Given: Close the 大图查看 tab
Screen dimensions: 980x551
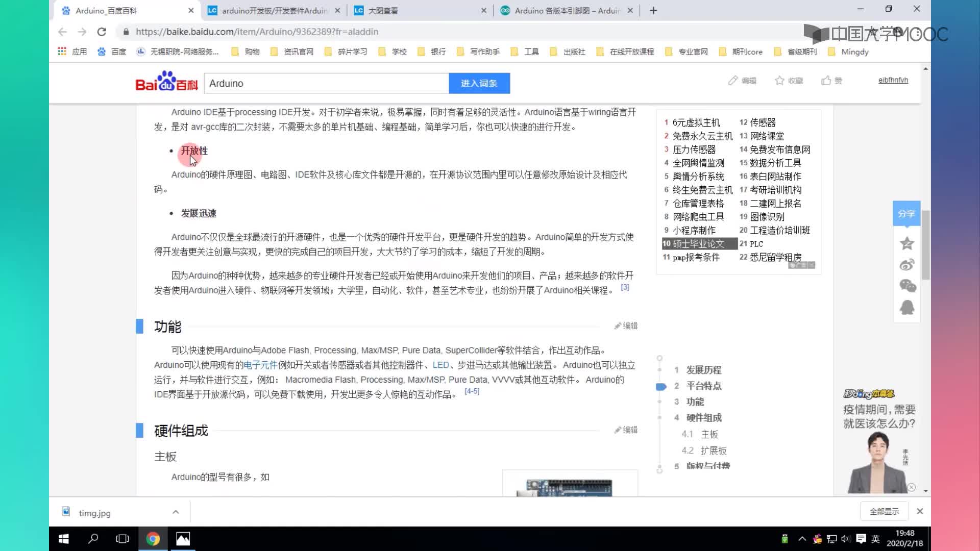Looking at the screenshot, I should pyautogui.click(x=484, y=10).
